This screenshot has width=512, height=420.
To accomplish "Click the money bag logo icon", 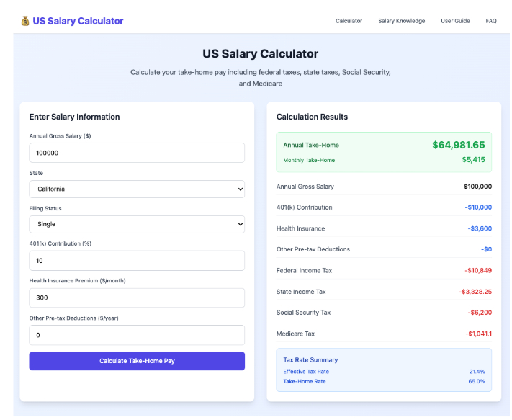I will pyautogui.click(x=25, y=21).
